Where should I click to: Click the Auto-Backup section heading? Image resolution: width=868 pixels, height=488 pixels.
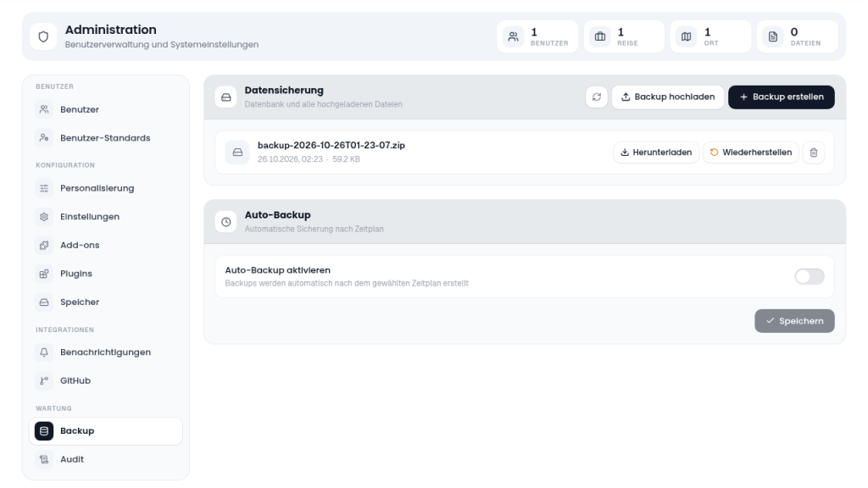tap(277, 214)
